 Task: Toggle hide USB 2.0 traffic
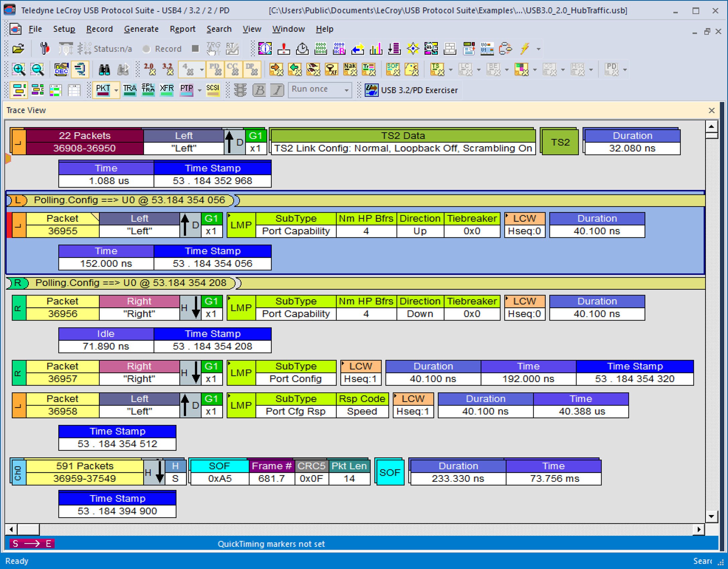(x=149, y=69)
